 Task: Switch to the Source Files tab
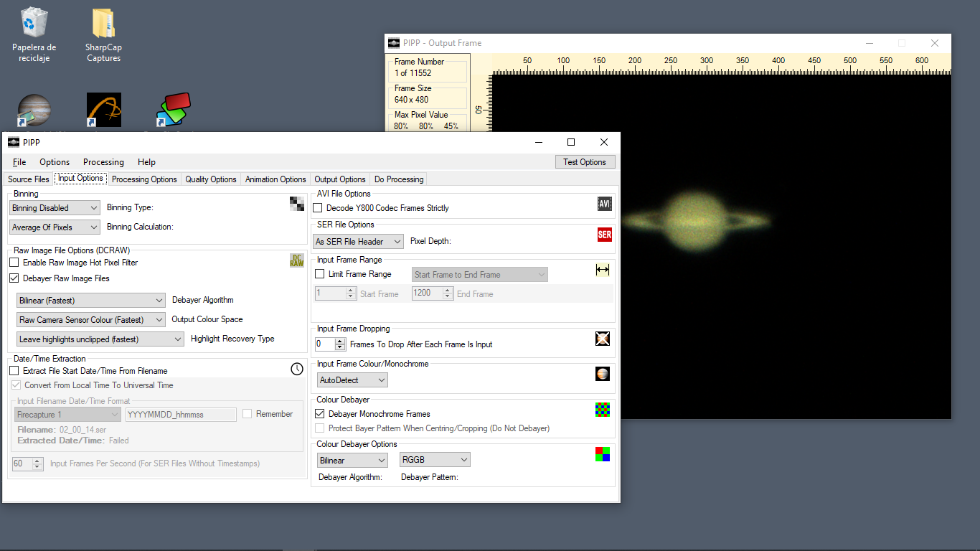(x=29, y=179)
